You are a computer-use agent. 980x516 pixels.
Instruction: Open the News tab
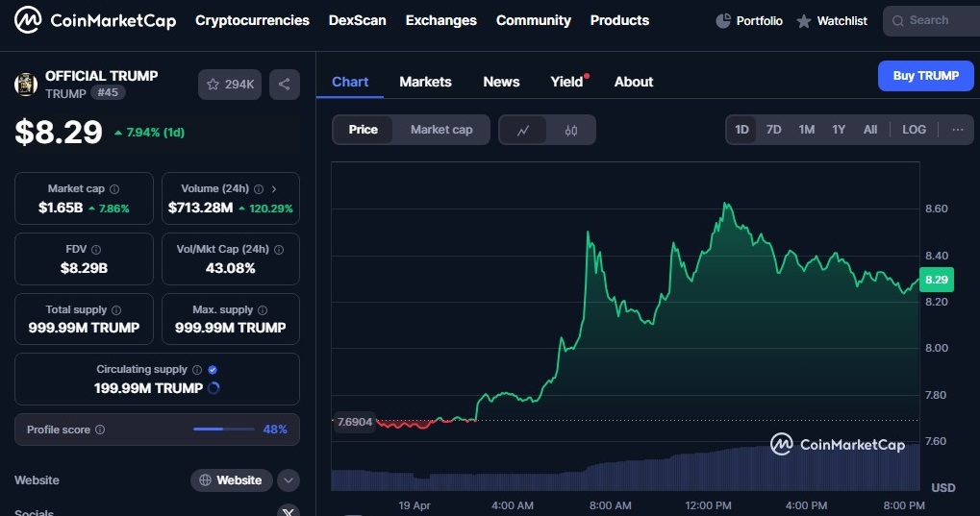pyautogui.click(x=501, y=82)
